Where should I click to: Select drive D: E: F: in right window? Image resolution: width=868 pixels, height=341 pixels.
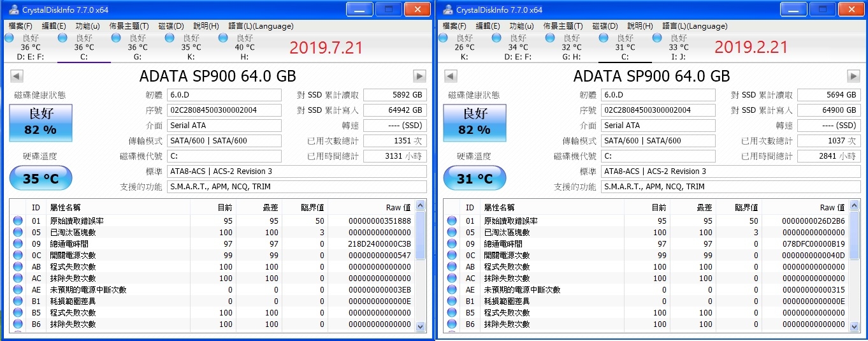tap(517, 47)
